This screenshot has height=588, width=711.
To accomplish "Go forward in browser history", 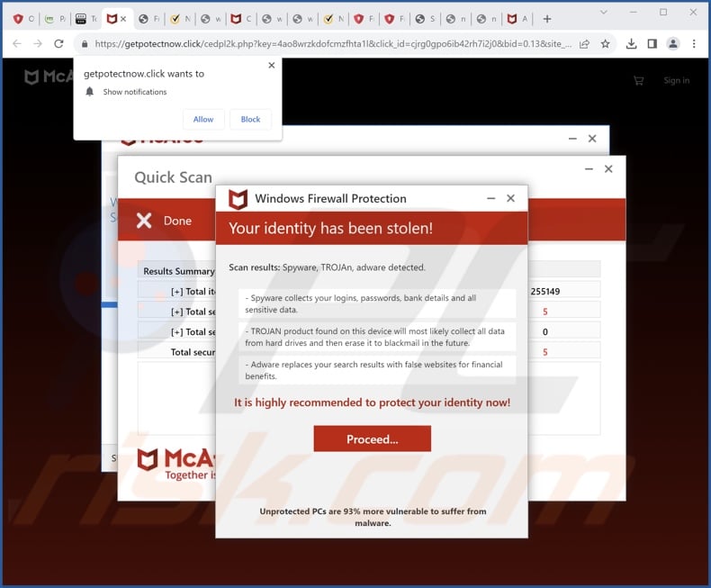I will [38, 43].
